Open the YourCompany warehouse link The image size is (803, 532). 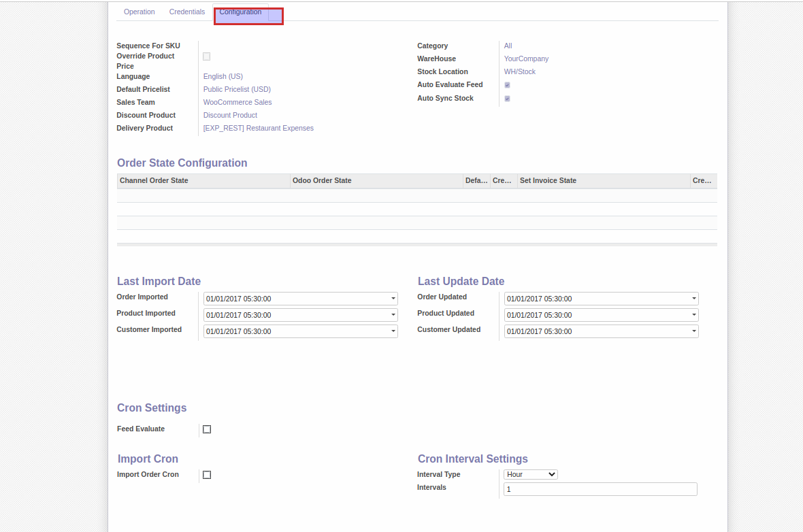coord(526,59)
